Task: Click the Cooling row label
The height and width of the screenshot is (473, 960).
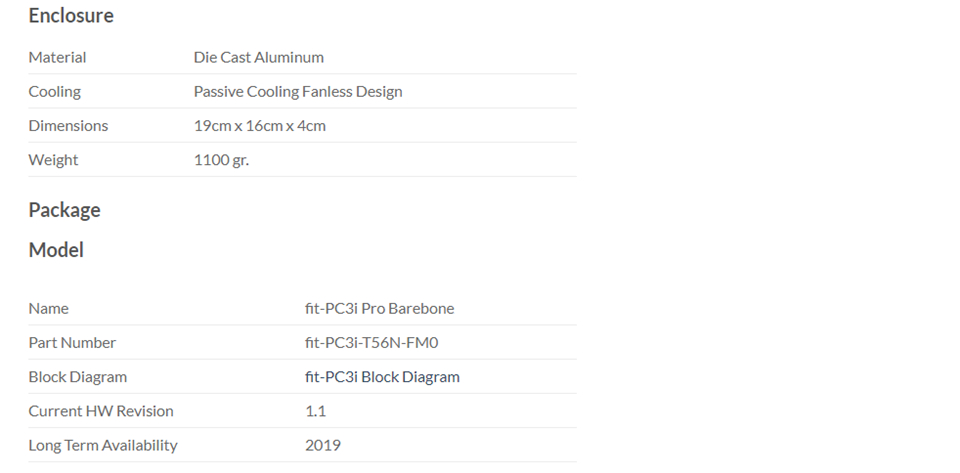Action: pos(54,91)
